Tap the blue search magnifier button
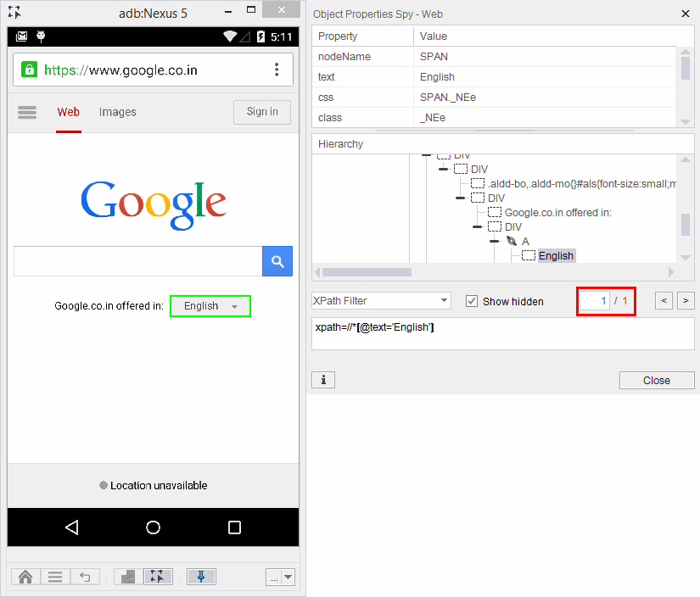 click(277, 261)
